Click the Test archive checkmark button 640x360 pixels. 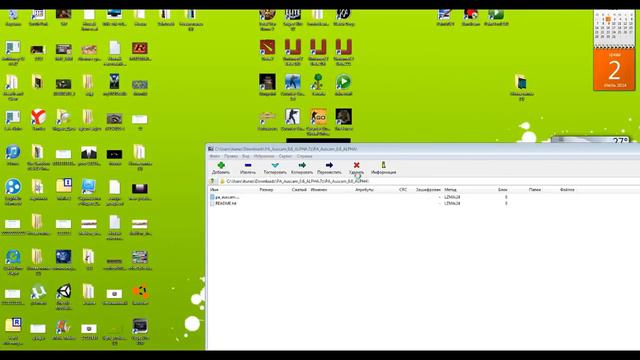(x=275, y=168)
